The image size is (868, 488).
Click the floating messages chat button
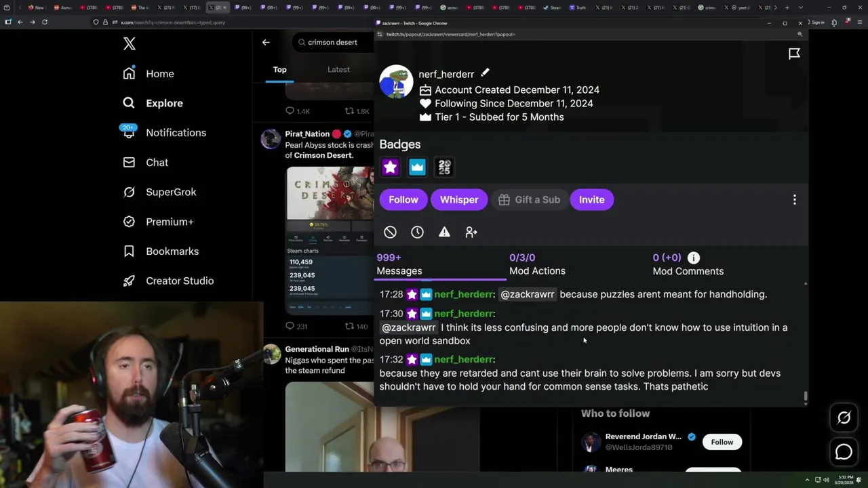coord(844,451)
